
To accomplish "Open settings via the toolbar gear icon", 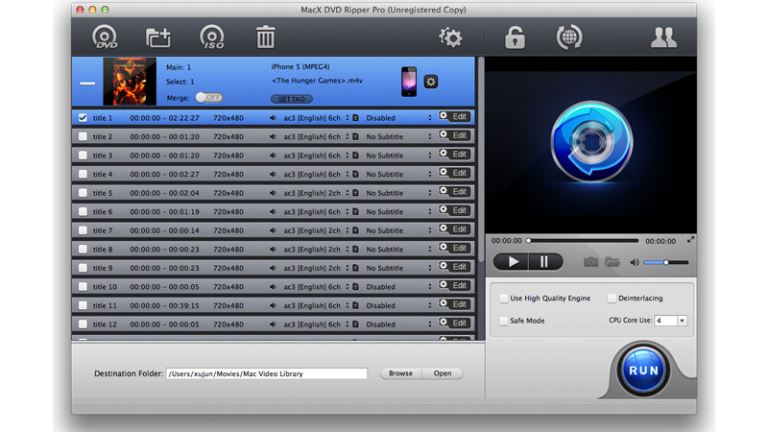I will (450, 37).
